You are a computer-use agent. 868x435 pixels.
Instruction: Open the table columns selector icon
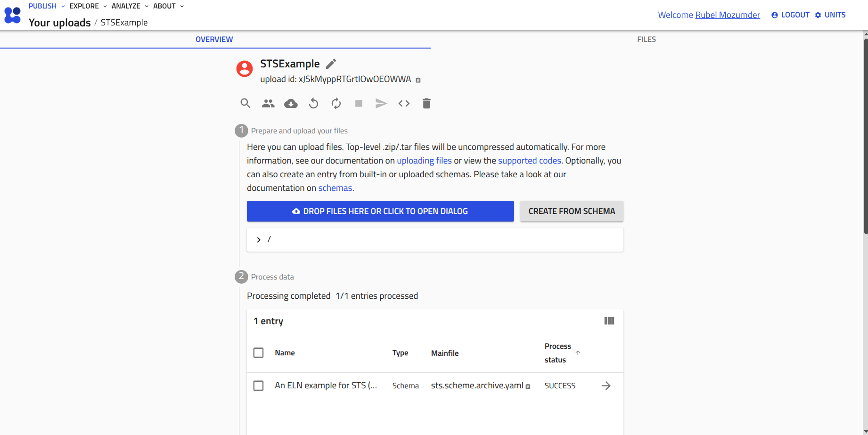(x=609, y=321)
